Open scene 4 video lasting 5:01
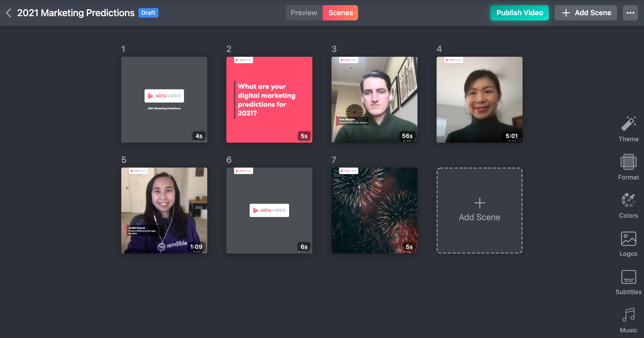Image resolution: width=644 pixels, height=338 pixels. tap(479, 100)
